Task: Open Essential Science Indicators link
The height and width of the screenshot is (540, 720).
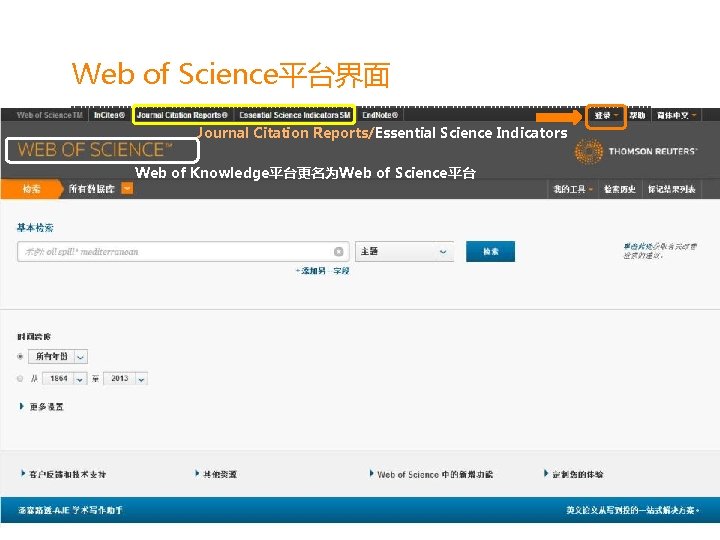Action: pyautogui.click(x=295, y=115)
